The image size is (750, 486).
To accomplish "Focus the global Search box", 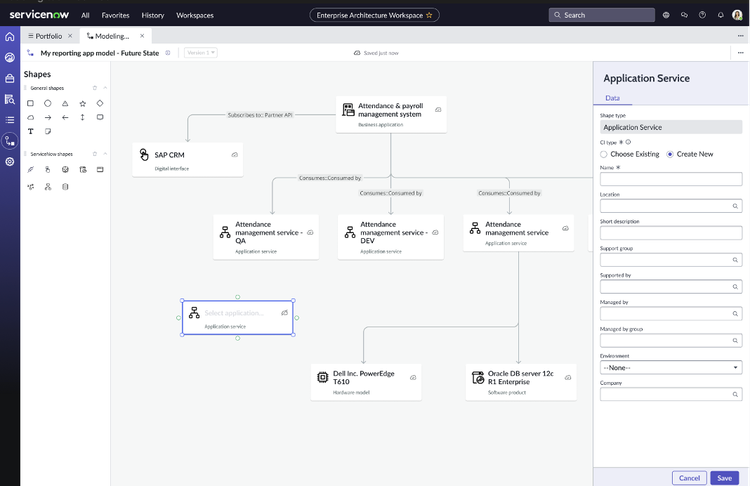I will [x=602, y=15].
